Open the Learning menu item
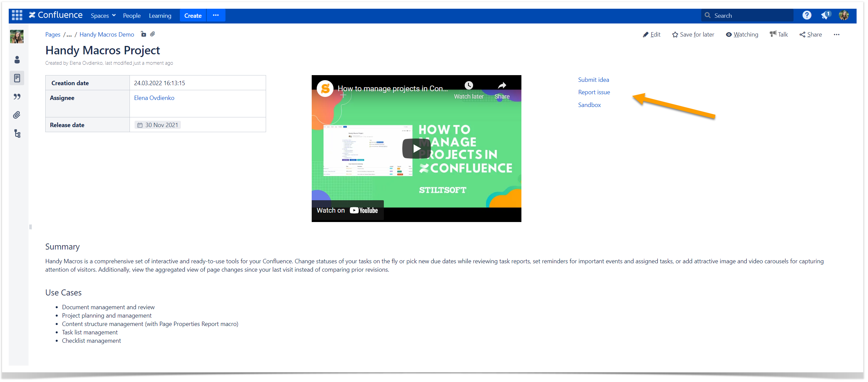 (160, 15)
